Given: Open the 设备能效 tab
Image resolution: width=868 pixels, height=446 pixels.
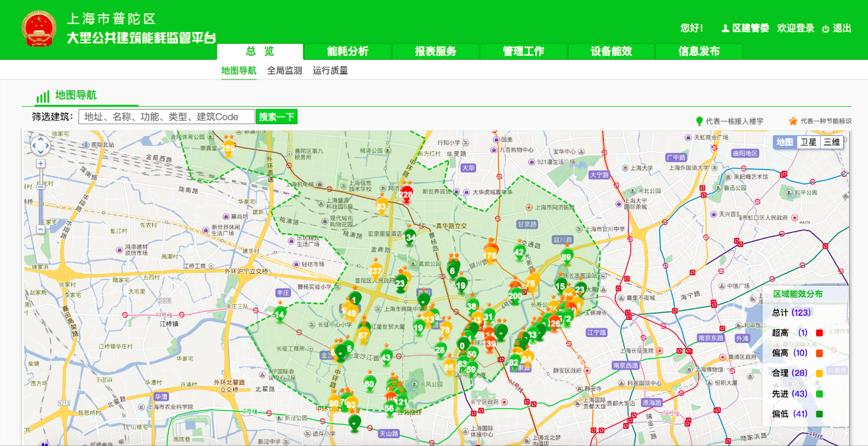Looking at the screenshot, I should pos(611,52).
